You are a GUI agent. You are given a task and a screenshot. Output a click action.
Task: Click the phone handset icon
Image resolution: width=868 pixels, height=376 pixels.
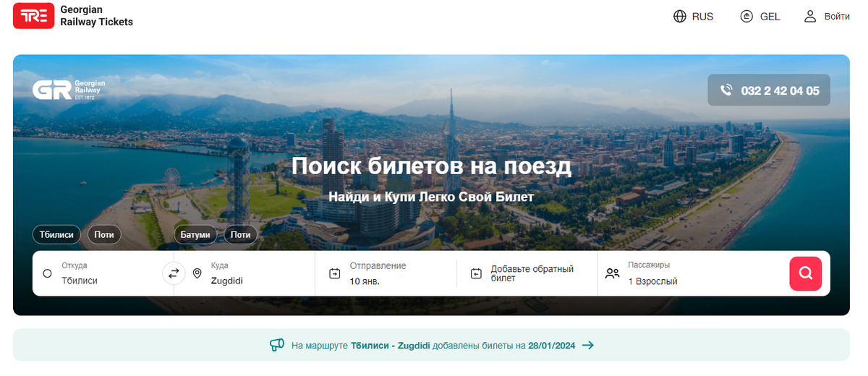point(726,90)
